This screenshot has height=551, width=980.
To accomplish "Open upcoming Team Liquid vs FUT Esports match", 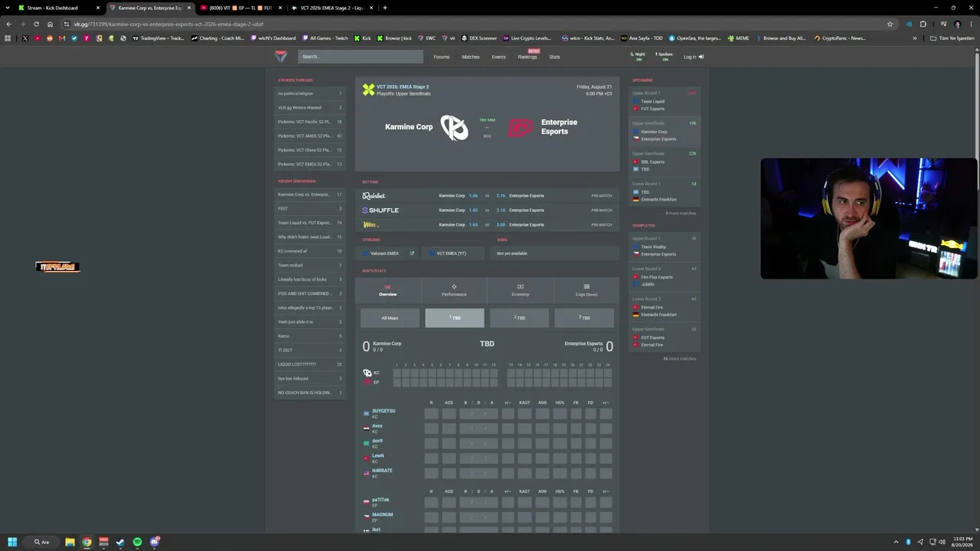I will coord(665,101).
